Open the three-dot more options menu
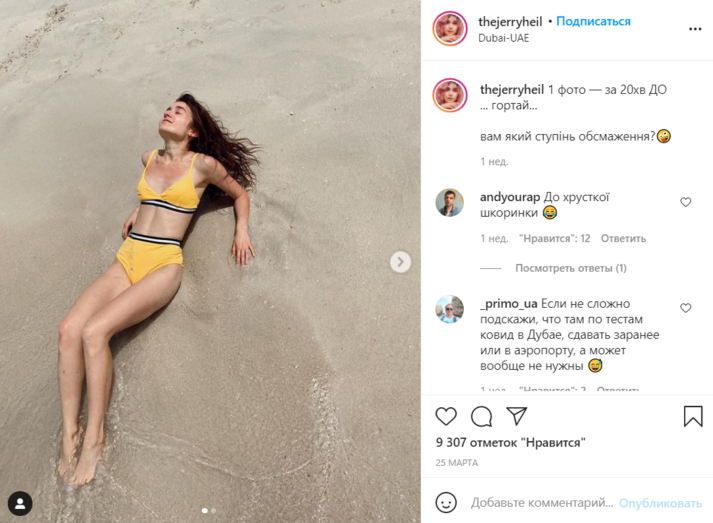The image size is (713, 523). pyautogui.click(x=695, y=29)
